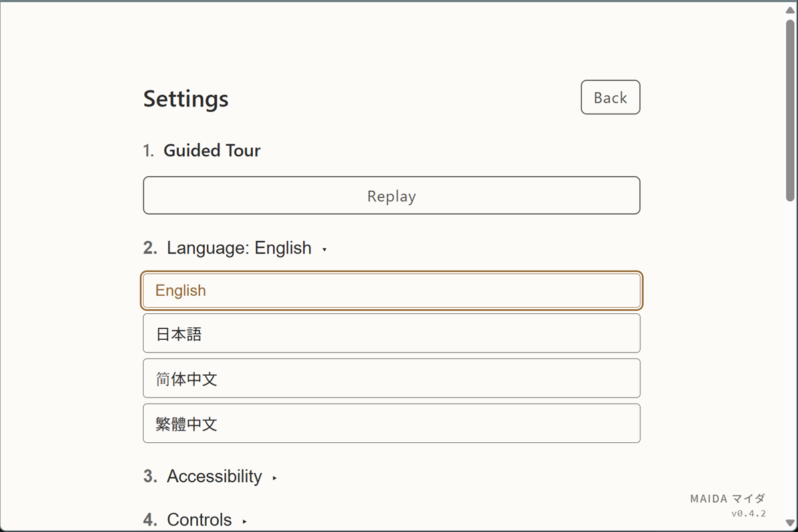Image resolution: width=798 pixels, height=532 pixels.
Task: Click the Settings heading
Action: pos(186,98)
